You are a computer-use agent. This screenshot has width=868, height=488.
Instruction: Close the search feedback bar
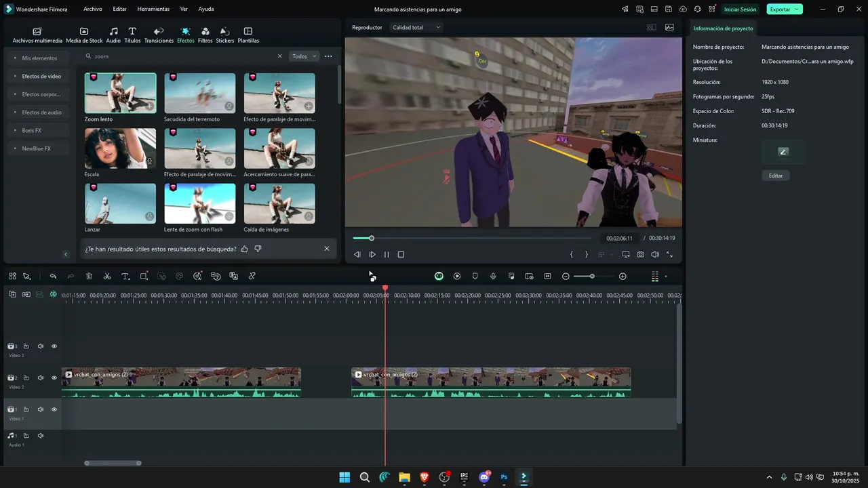click(327, 249)
